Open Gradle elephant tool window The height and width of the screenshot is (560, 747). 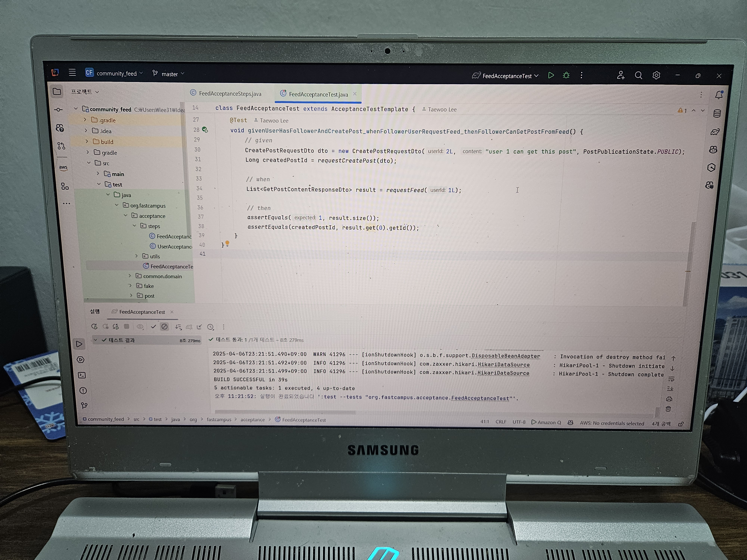[x=715, y=132]
